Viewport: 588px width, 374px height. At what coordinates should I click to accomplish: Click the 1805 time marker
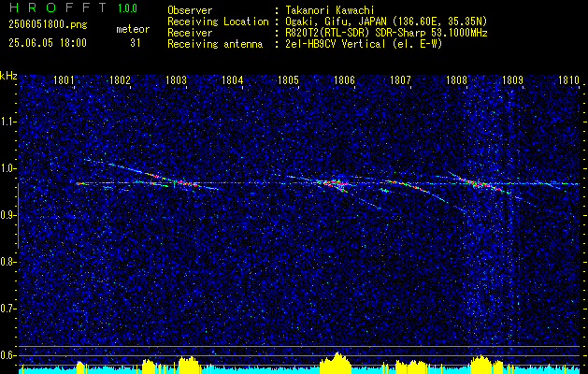point(288,80)
